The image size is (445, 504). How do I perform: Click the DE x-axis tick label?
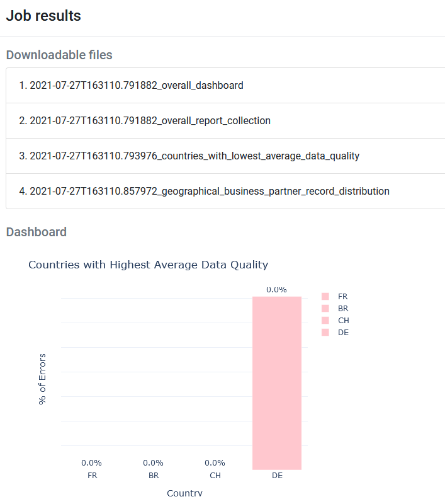click(277, 476)
